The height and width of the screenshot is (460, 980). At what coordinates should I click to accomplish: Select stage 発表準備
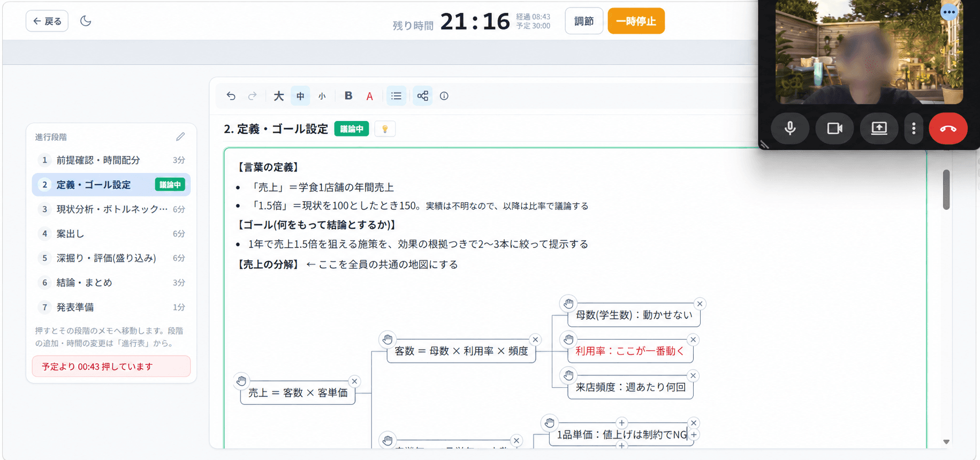coord(111,307)
